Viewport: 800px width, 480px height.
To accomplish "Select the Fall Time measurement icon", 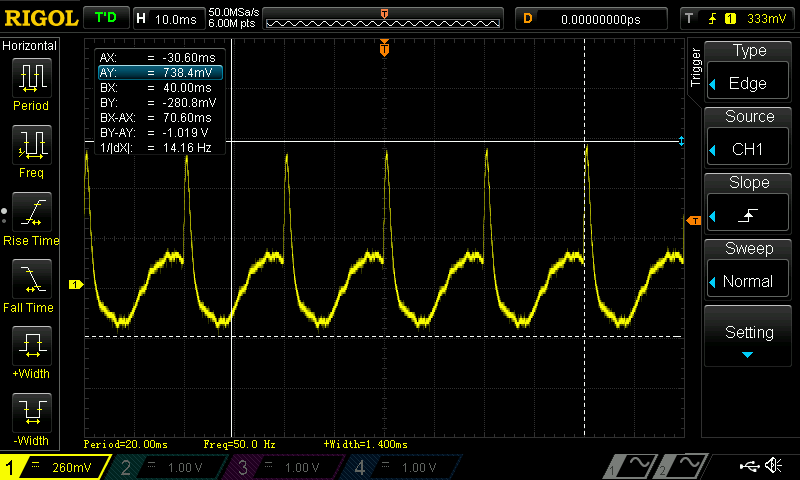I will [31, 284].
